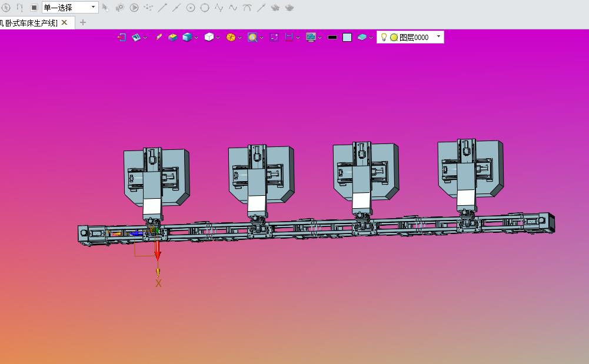Click the red exit arrow icon
This screenshot has width=589, height=364.
pos(122,37)
